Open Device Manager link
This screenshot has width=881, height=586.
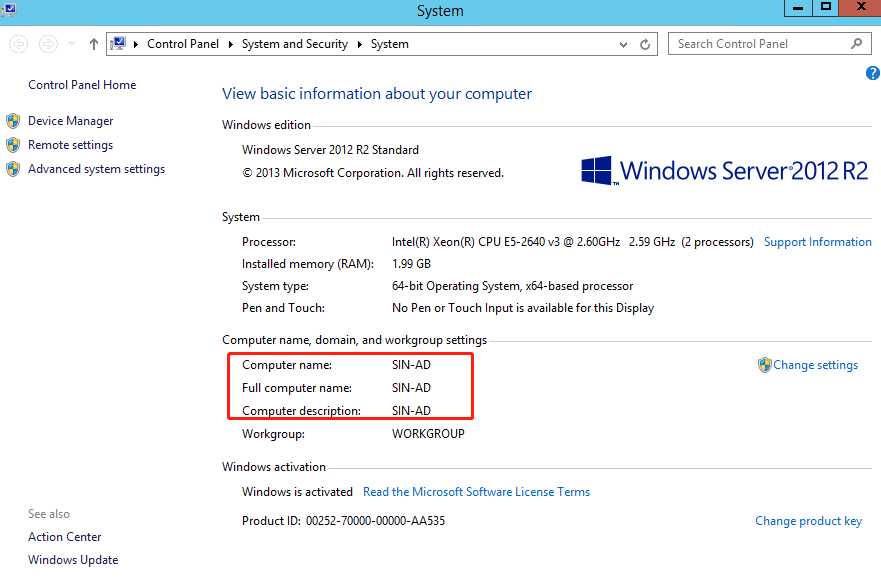pos(70,121)
